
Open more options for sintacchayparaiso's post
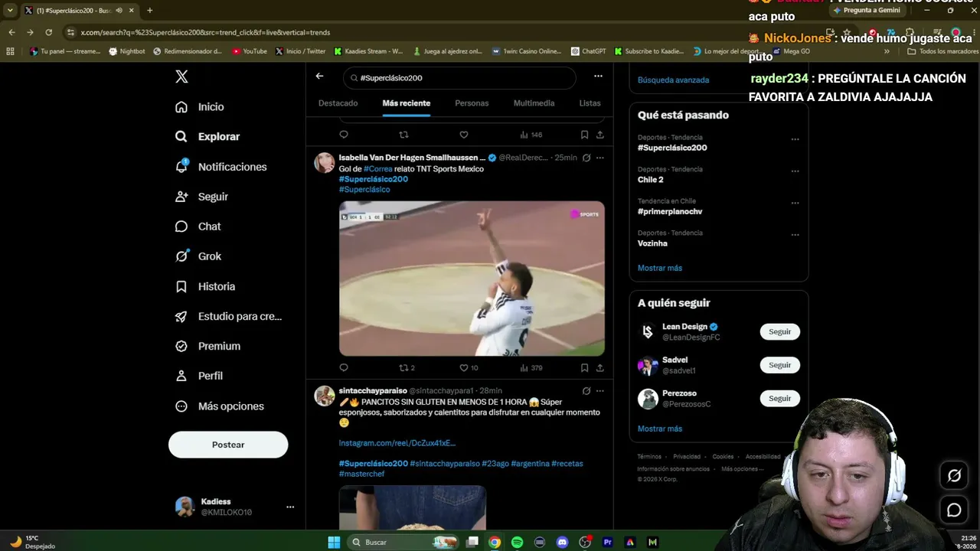pos(599,391)
